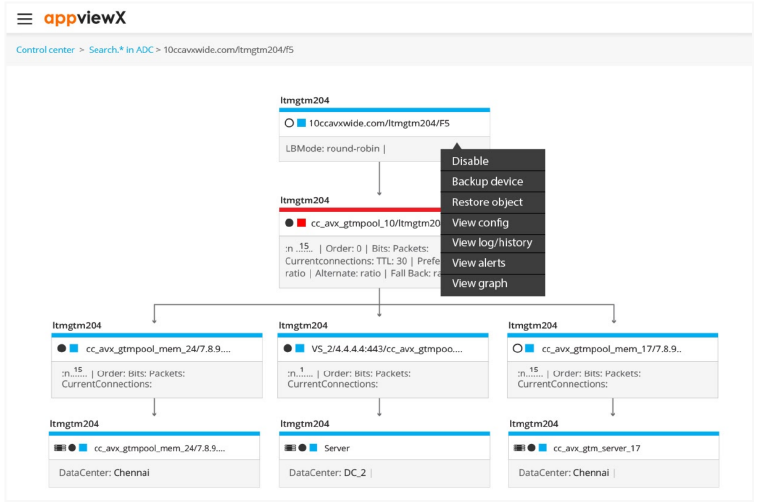Toggle filled status circle on cc_avx_gtmpool_10 node
The height and width of the screenshot is (503, 762).
click(x=289, y=223)
